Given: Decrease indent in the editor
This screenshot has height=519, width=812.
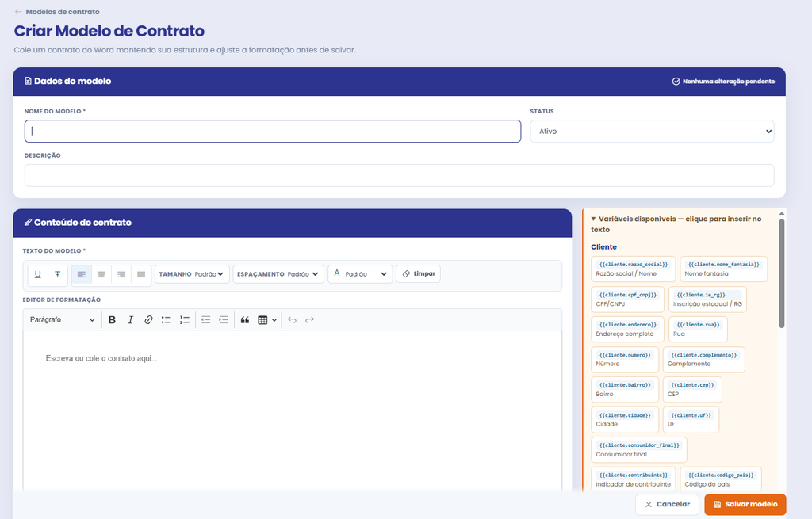Looking at the screenshot, I should click(x=205, y=320).
